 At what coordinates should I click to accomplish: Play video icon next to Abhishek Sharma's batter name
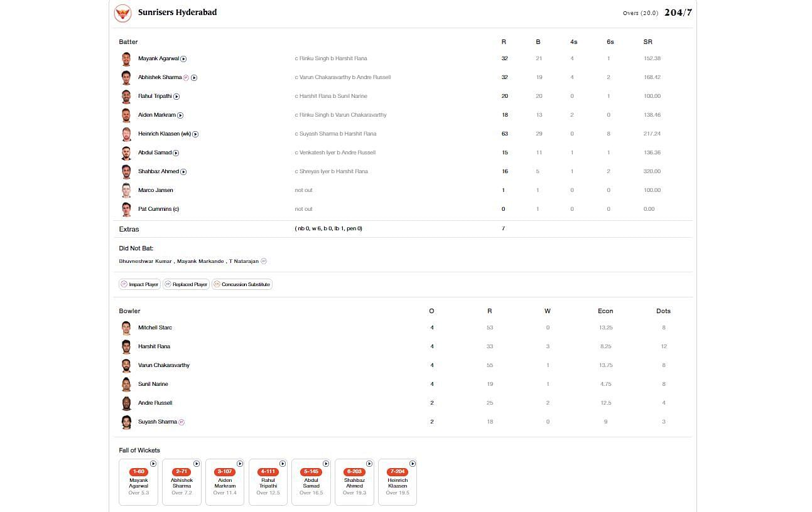[194, 78]
